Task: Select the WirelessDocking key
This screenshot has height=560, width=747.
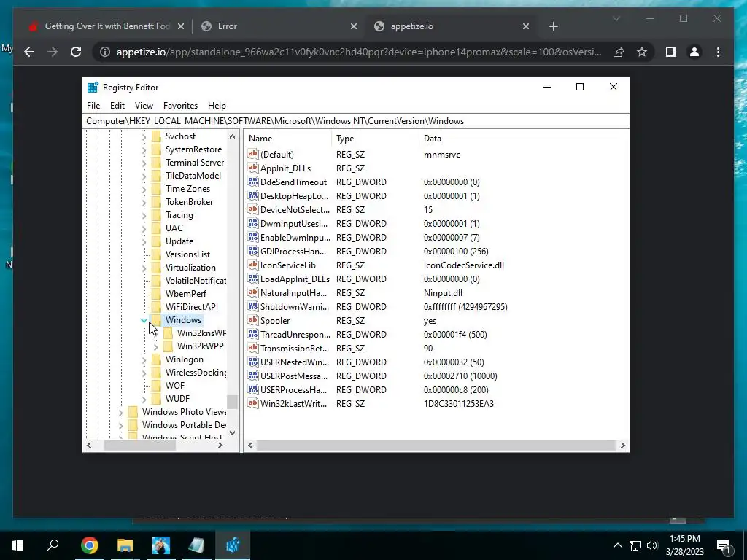Action: click(x=196, y=373)
